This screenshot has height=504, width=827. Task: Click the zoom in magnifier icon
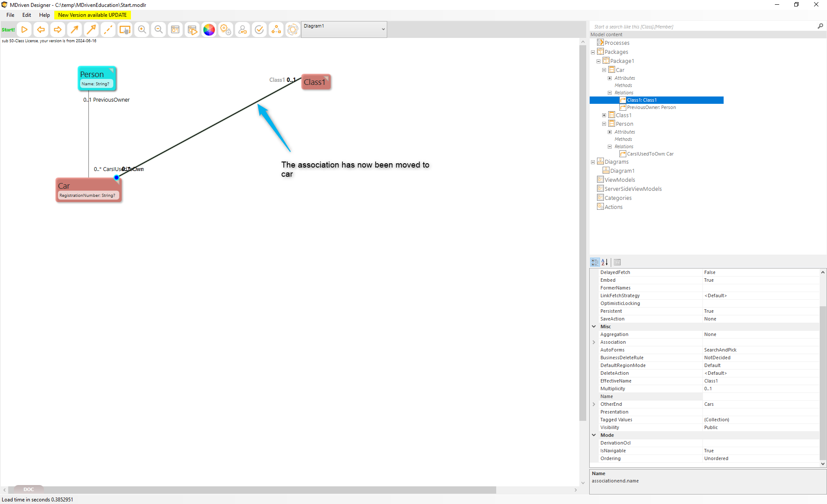coord(142,30)
